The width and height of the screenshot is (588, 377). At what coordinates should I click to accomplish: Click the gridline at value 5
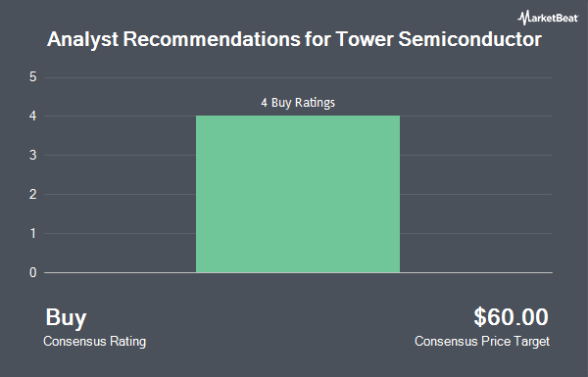click(x=298, y=77)
